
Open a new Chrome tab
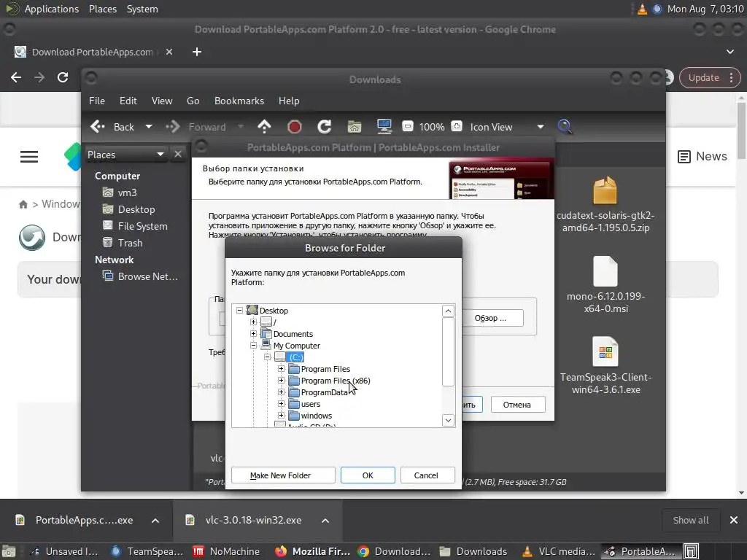click(x=197, y=52)
